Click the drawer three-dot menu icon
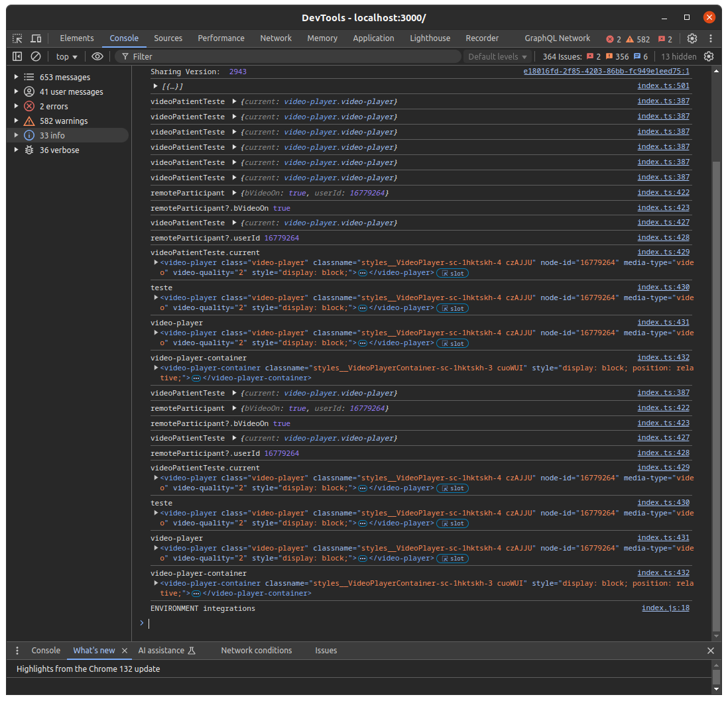Viewport: 728px width, 701px height. (17, 651)
